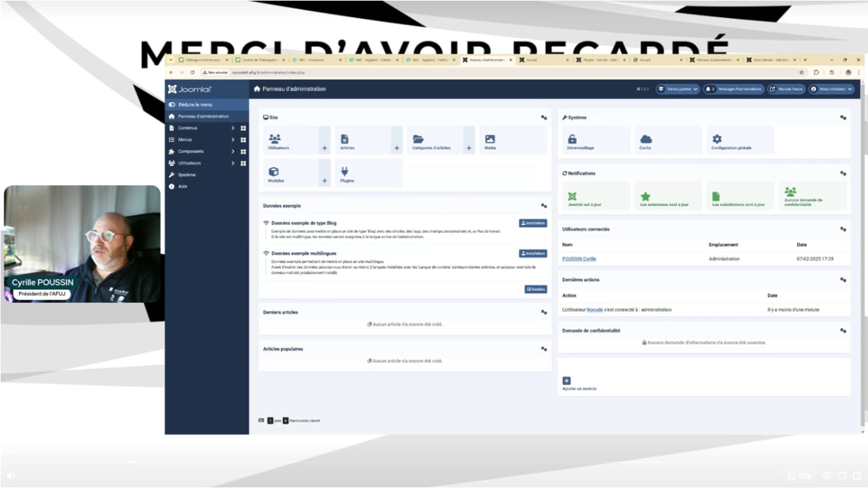Click the Ajouter un module plus icon
Viewport: 868px width, 488px height.
click(x=567, y=381)
